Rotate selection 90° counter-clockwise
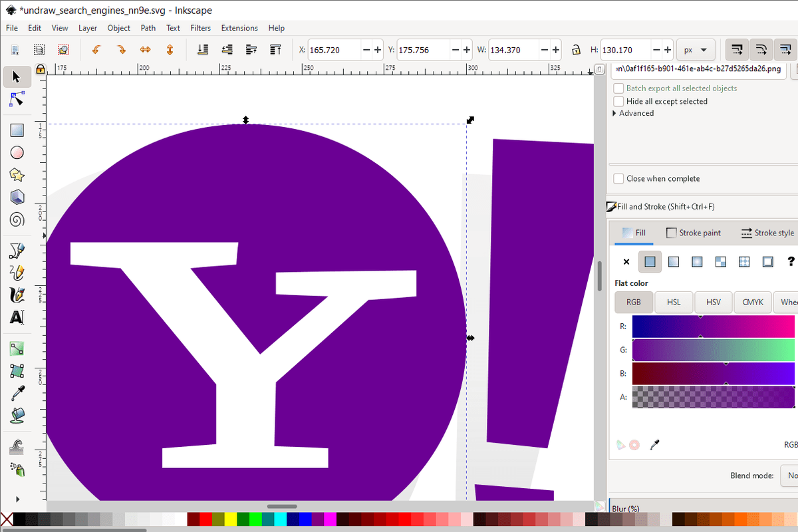The image size is (798, 532). [x=96, y=50]
